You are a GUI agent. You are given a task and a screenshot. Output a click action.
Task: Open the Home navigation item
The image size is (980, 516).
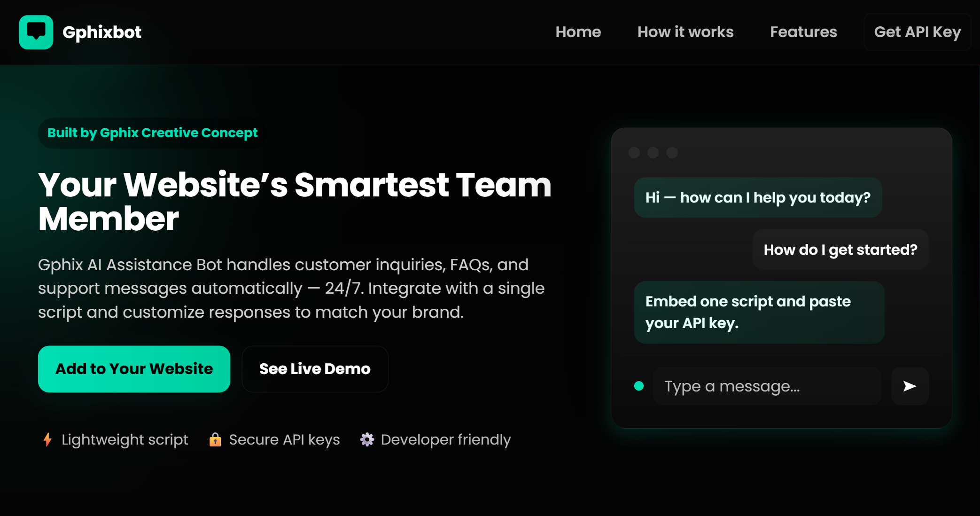coord(579,32)
